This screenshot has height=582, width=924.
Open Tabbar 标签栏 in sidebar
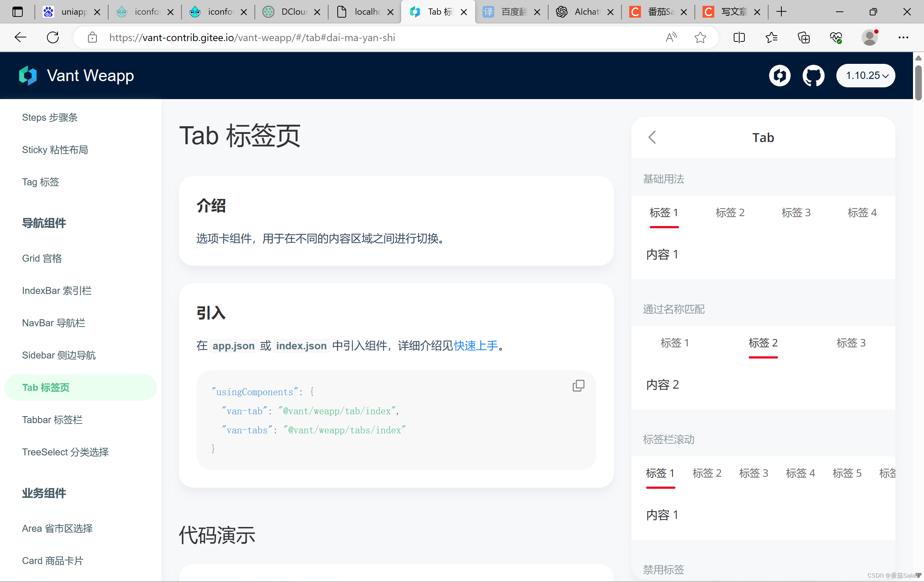[52, 419]
